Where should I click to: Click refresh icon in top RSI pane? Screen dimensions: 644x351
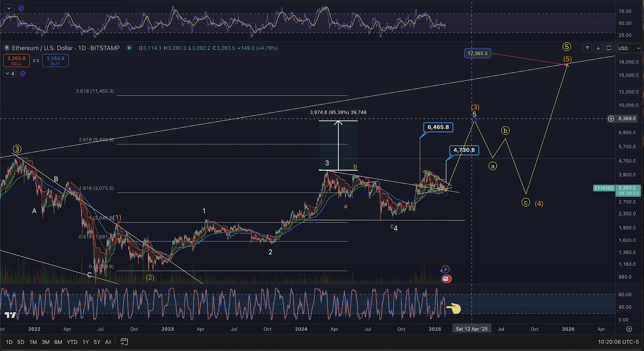click(21, 8)
